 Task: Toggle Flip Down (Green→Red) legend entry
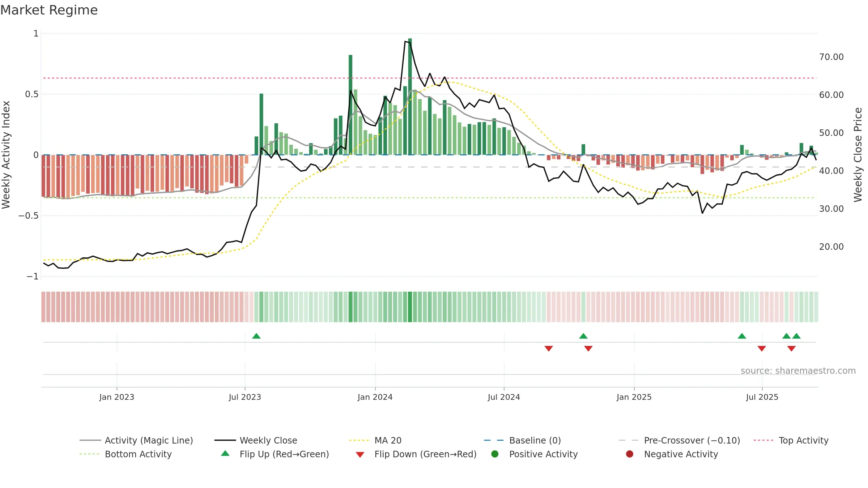[x=416, y=454]
